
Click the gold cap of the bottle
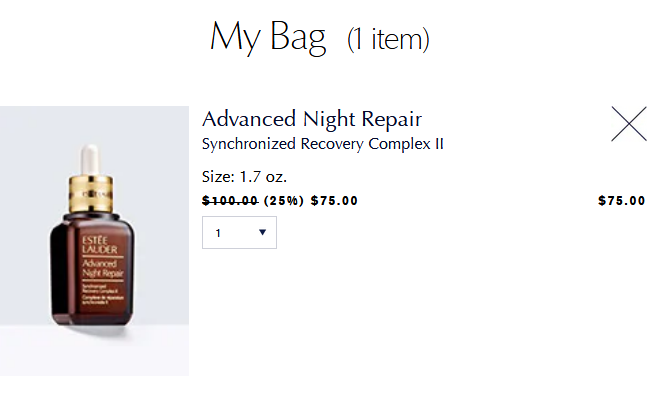click(x=91, y=193)
